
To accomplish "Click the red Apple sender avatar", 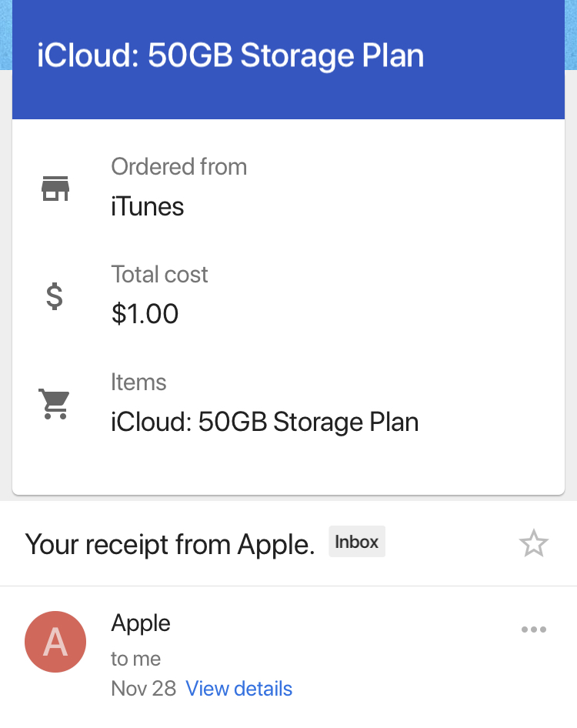I will (x=55, y=642).
